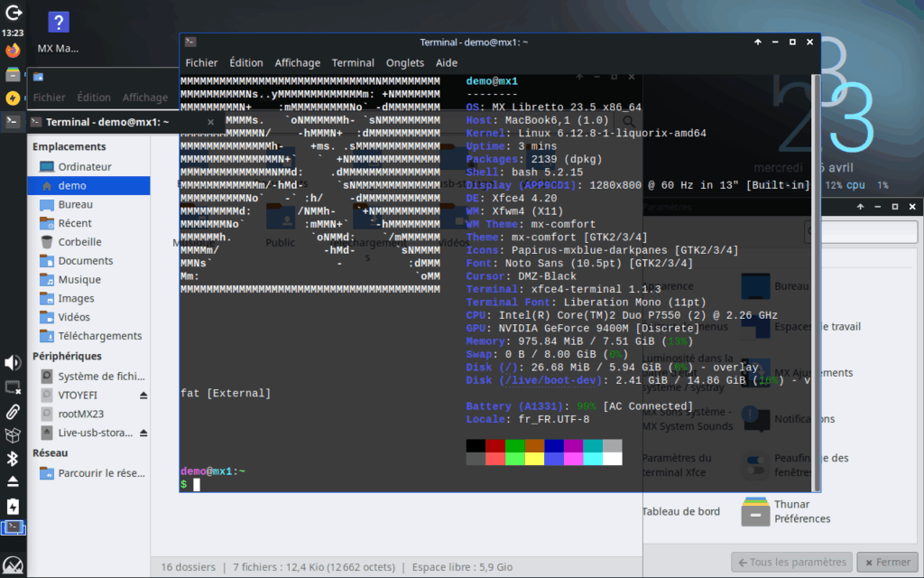Click '16 dossiers' in Thunar status bar

[188, 567]
